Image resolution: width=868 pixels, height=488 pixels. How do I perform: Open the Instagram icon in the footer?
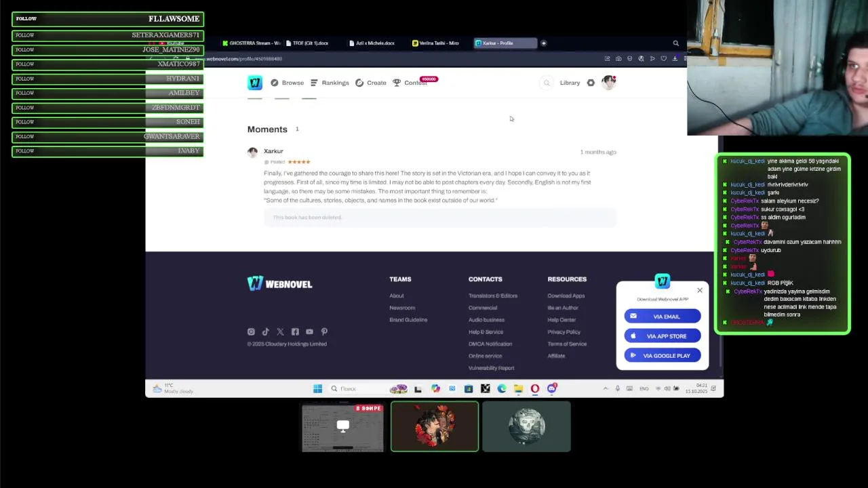pos(251,331)
